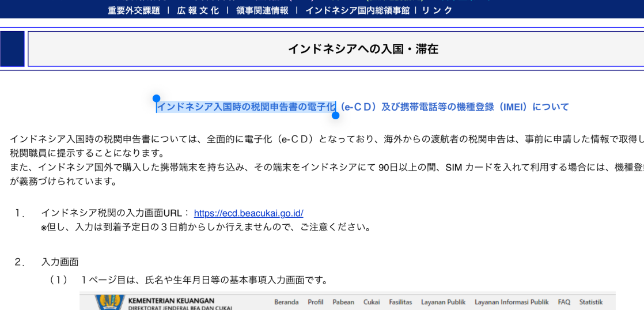Open Layanan Informasi Publik menu entry

[512, 302]
